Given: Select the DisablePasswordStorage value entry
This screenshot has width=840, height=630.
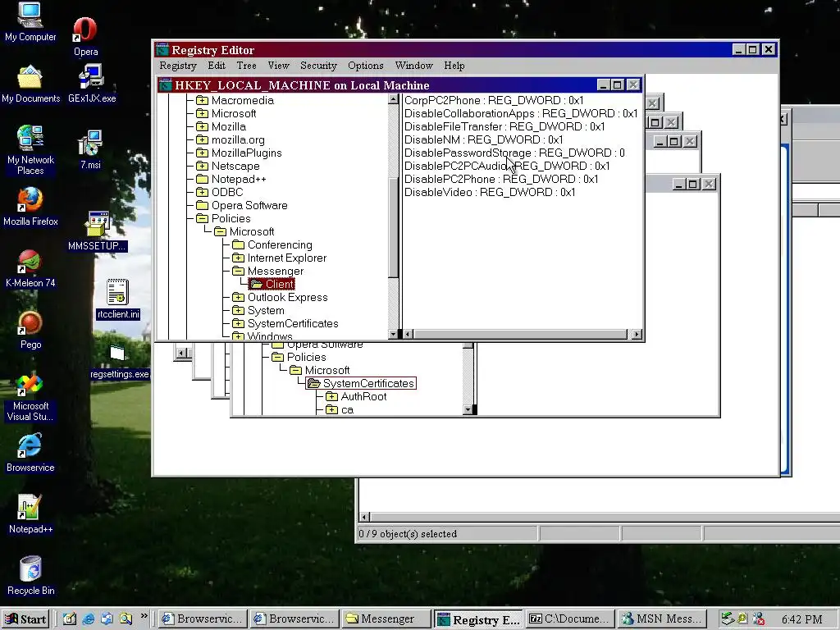Looking at the screenshot, I should pos(514,153).
